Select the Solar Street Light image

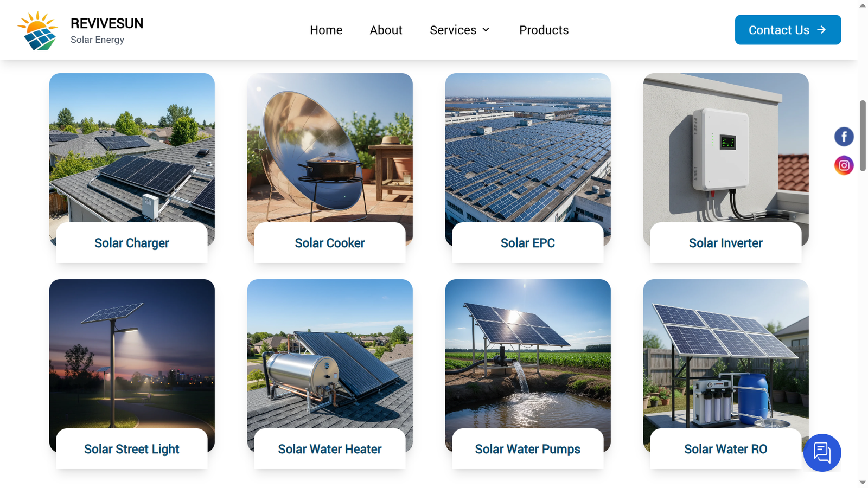pos(132,354)
